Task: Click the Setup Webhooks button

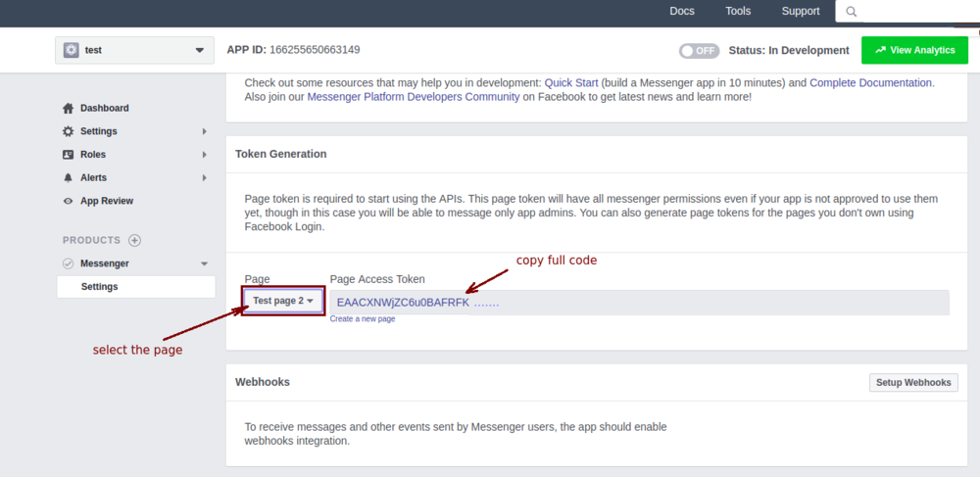Action: [913, 383]
